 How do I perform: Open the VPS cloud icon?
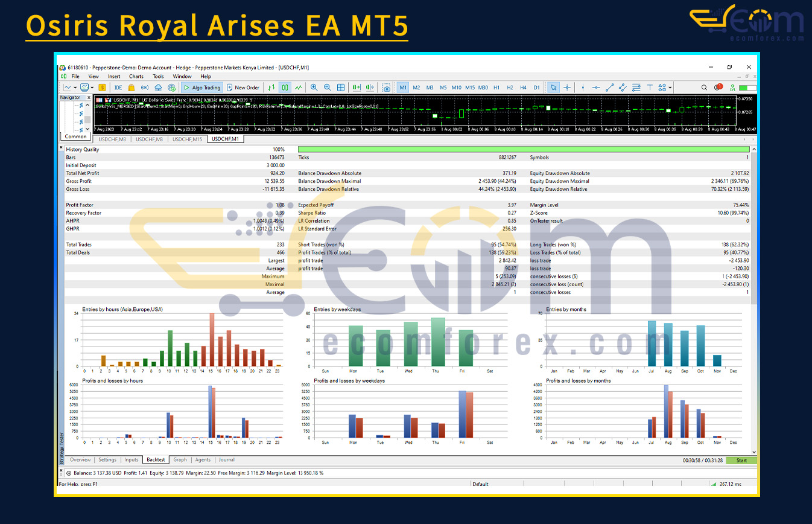(158, 88)
